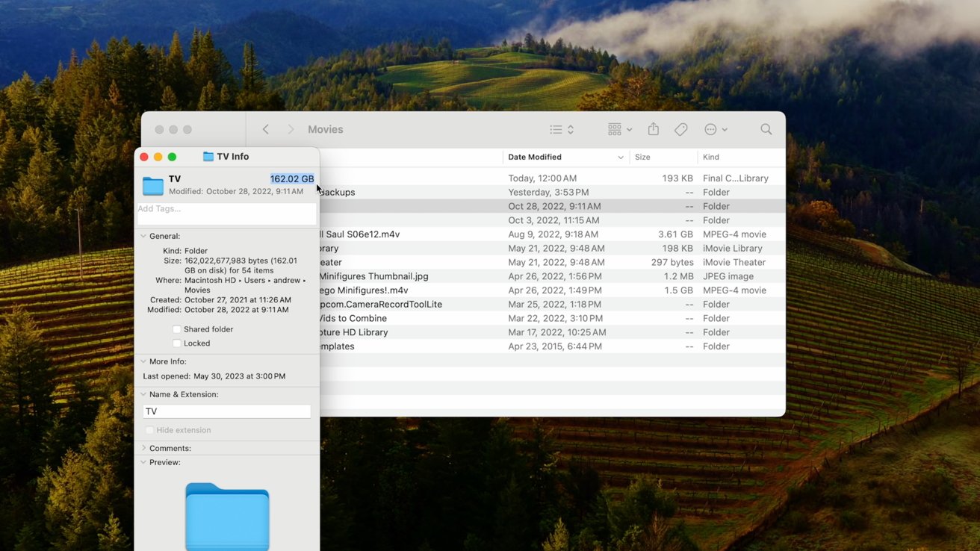This screenshot has width=980, height=551.
Task: Navigate forward with the forward arrow icon
Action: 291,128
